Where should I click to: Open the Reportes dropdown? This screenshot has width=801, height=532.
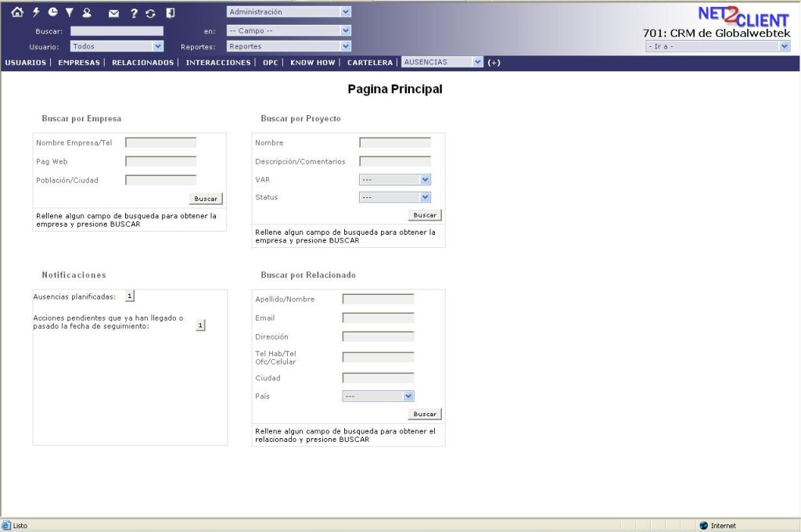[x=289, y=46]
